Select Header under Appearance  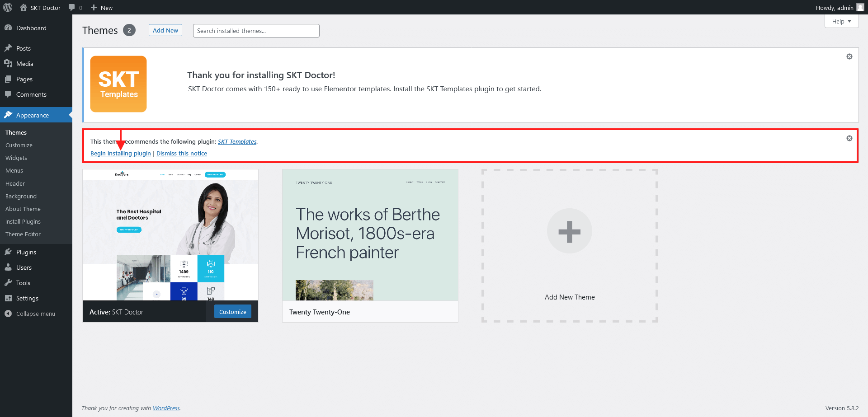[15, 183]
